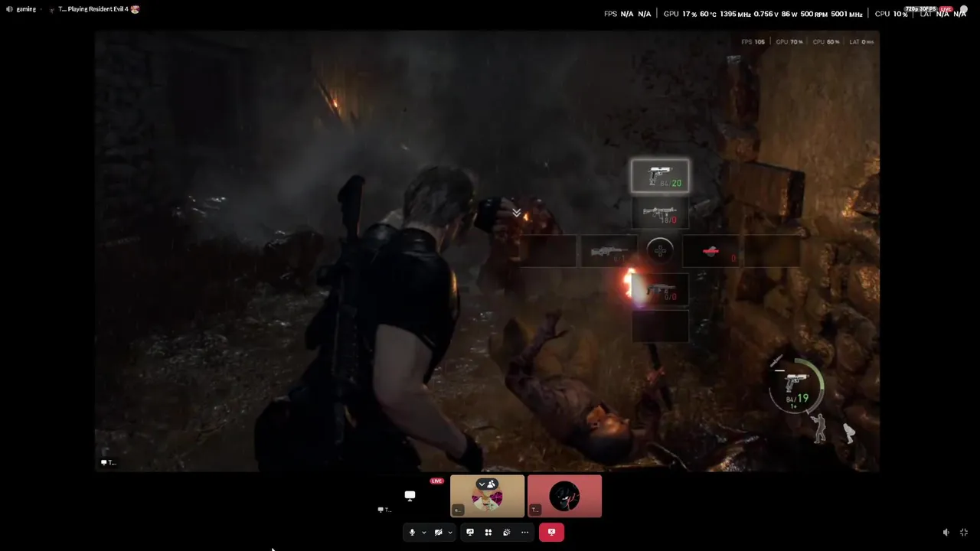Click the 5001 MHz overlay value
Screen dimensions: 980x551
[847, 14]
